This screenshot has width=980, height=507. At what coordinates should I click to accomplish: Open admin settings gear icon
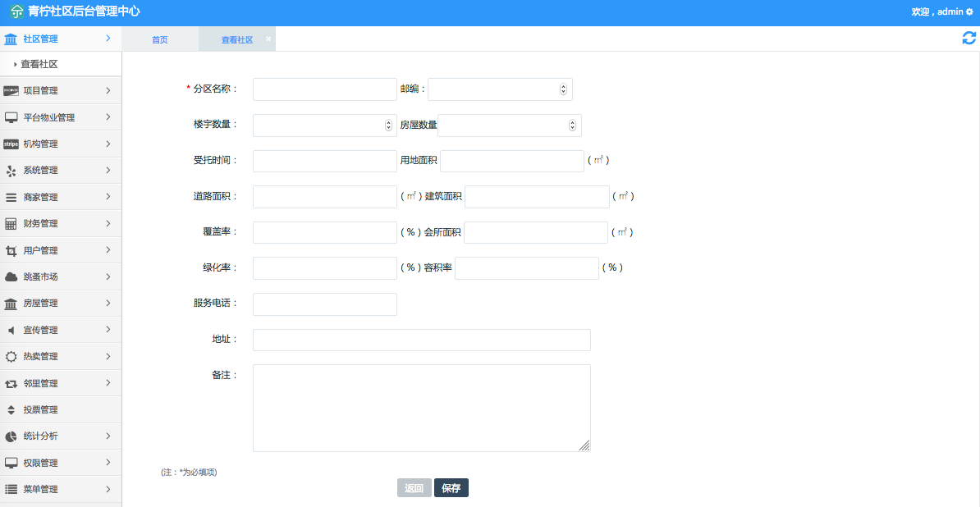tap(969, 11)
